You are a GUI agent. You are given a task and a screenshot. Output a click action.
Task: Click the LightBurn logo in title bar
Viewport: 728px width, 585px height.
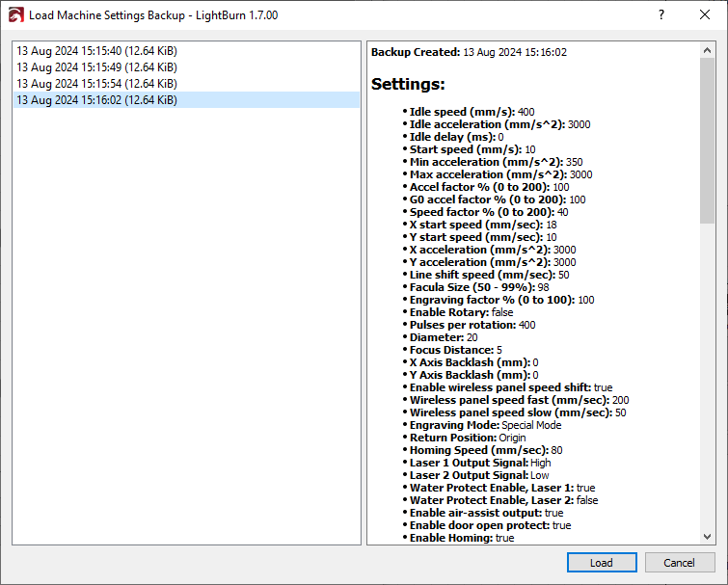15,15
